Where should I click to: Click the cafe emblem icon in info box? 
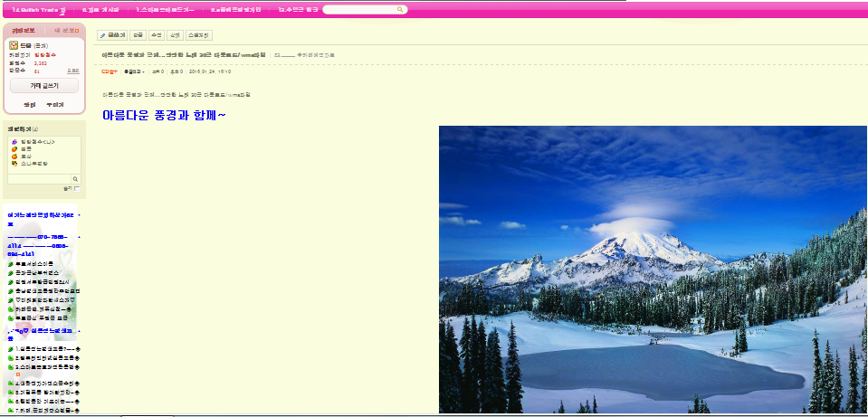click(14, 45)
